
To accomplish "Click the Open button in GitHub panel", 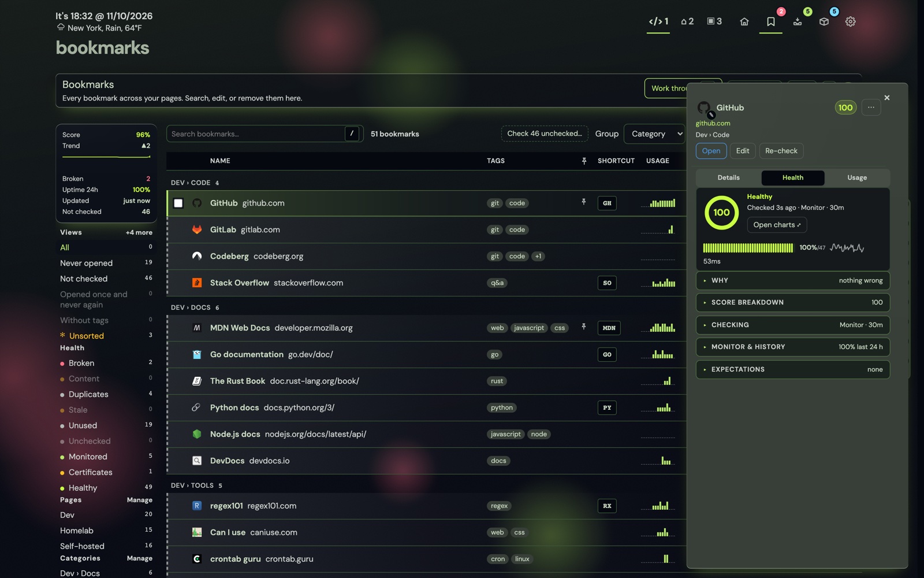I will [711, 151].
